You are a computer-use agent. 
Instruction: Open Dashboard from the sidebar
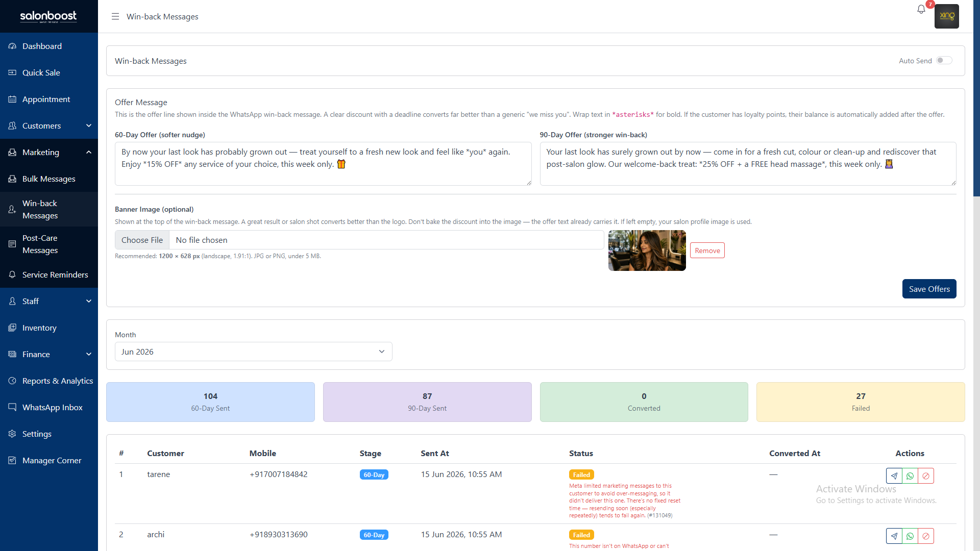pyautogui.click(x=49, y=46)
